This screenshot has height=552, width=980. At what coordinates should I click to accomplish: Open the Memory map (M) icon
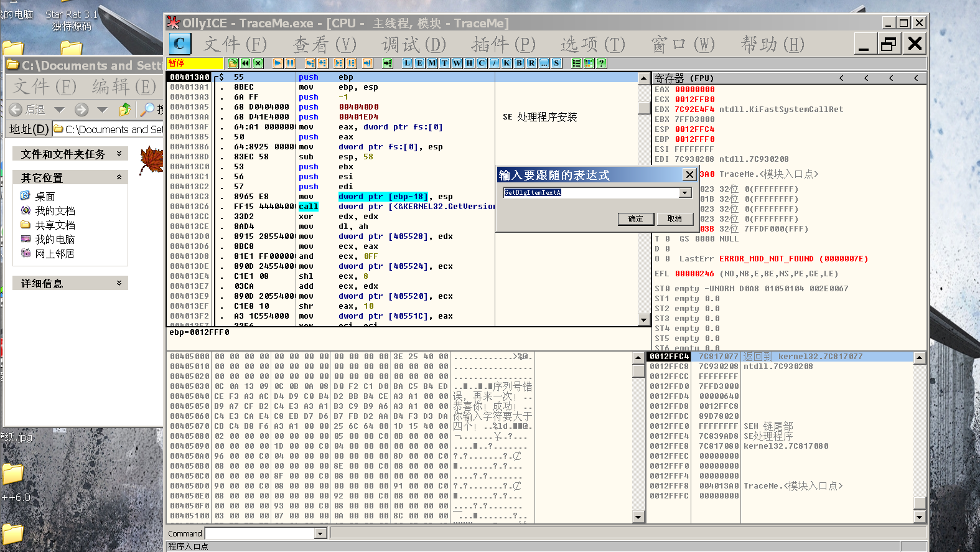tap(432, 63)
